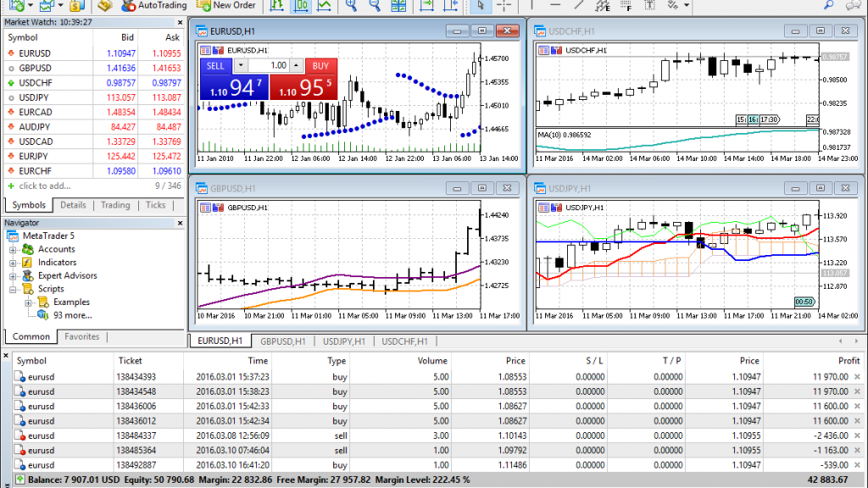Zoom out on the chart
The width and height of the screenshot is (868, 488).
tap(376, 5)
